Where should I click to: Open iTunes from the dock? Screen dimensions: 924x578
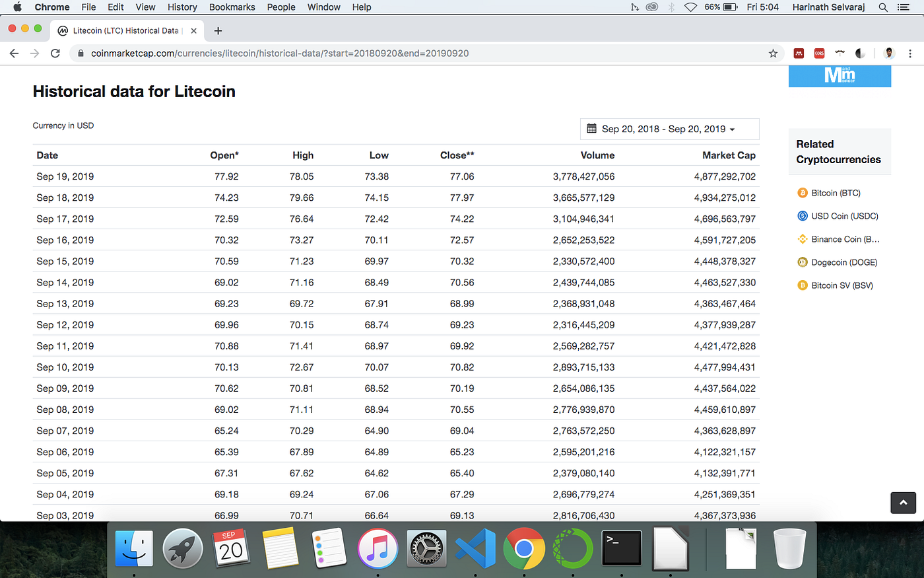[x=378, y=549]
